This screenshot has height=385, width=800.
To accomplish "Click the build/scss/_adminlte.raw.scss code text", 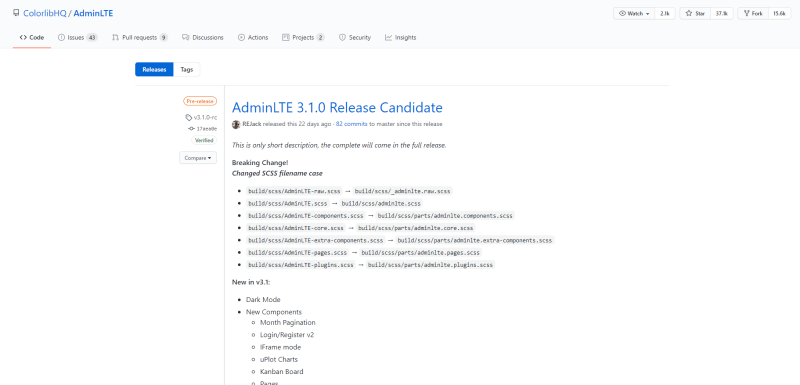I will 403,191.
